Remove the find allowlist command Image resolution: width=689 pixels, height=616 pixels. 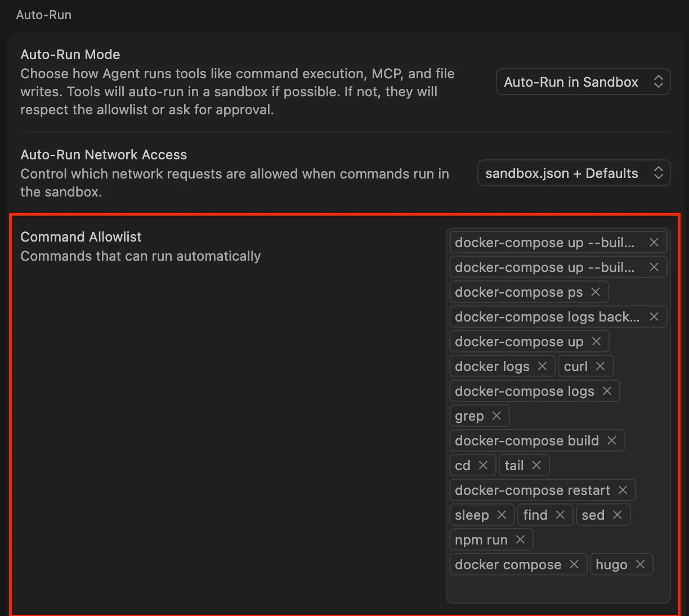(561, 515)
